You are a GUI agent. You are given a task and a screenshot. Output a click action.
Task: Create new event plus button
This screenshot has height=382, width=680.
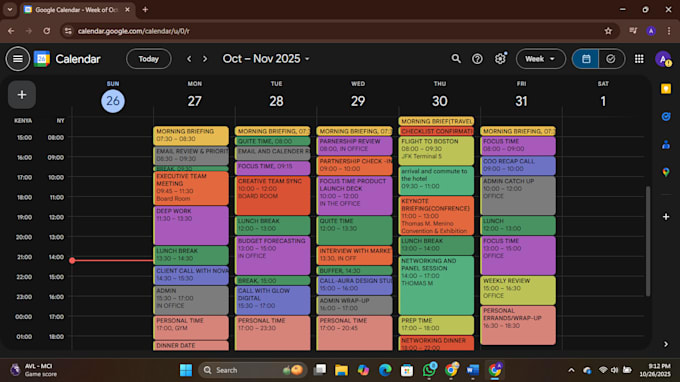[22, 95]
